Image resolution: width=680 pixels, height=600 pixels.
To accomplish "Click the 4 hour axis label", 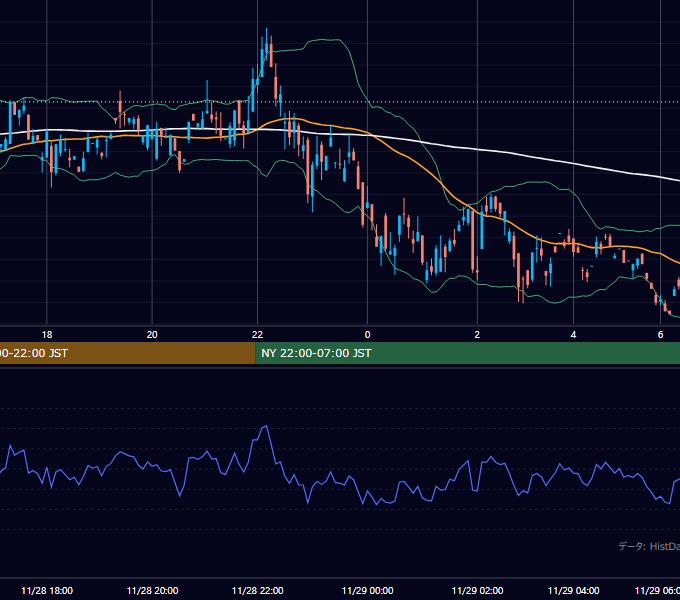I will click(573, 335).
